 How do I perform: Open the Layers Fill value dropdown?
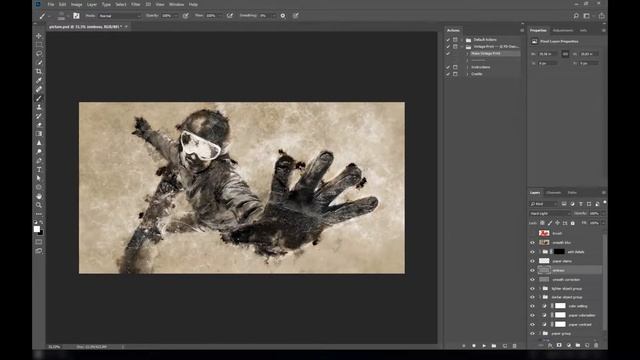click(x=603, y=223)
